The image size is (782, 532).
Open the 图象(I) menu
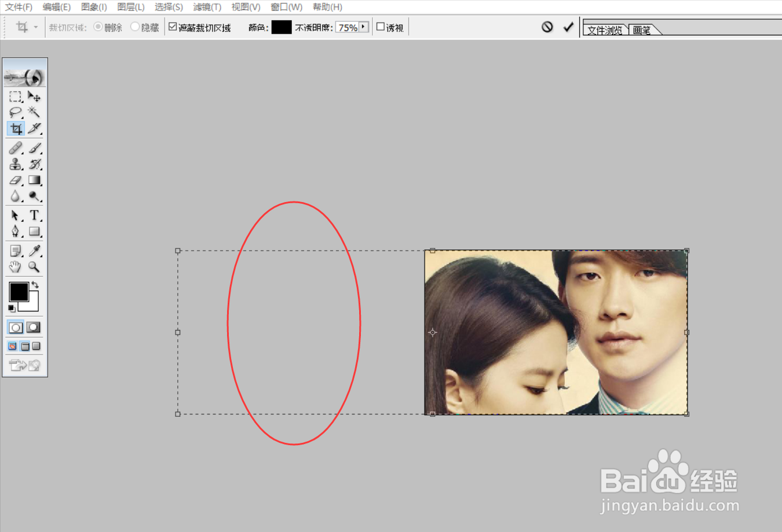(x=94, y=7)
